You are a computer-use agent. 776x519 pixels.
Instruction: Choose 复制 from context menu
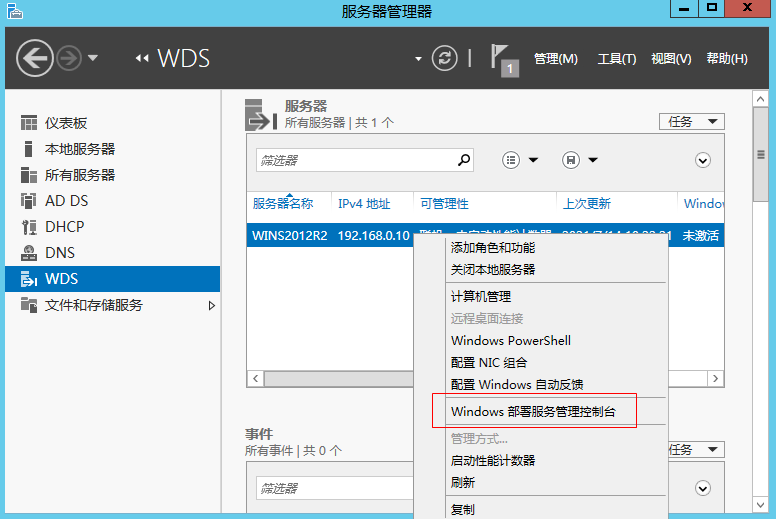[463, 509]
